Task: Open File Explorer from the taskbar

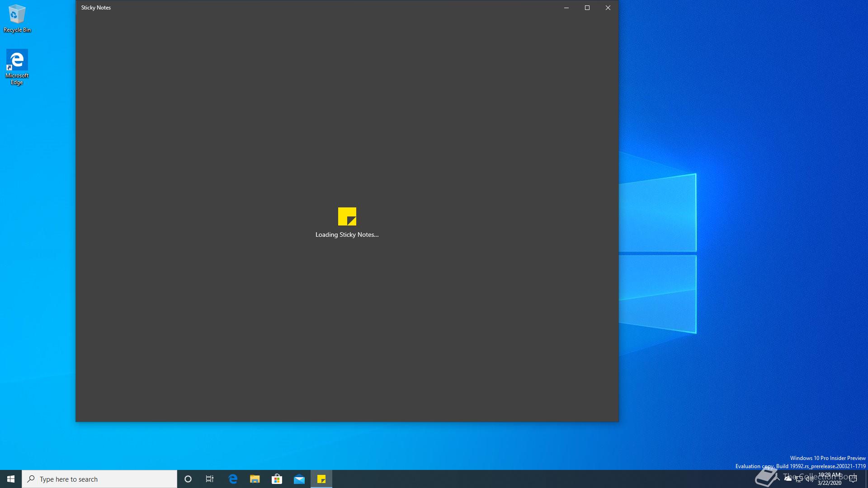Action: click(255, 479)
